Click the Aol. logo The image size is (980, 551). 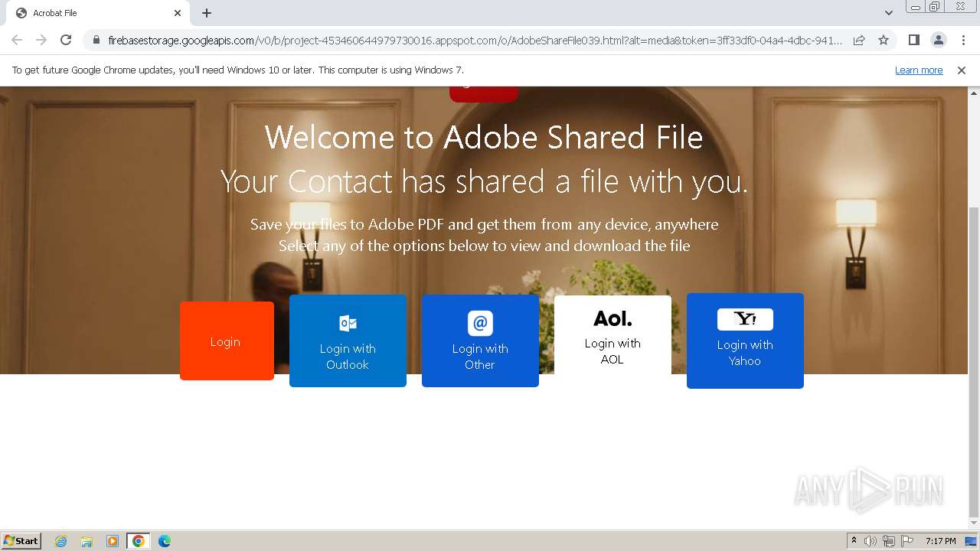(612, 318)
